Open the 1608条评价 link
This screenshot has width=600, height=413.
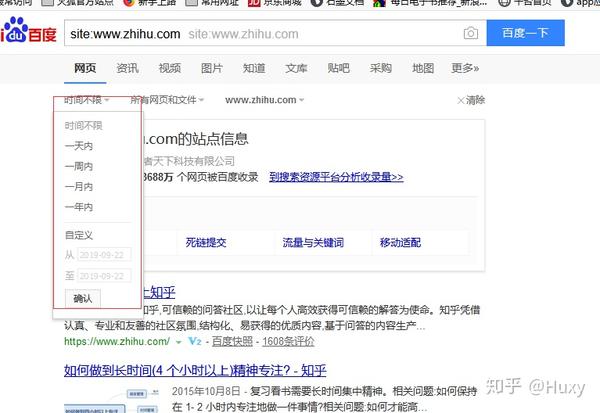pos(288,341)
